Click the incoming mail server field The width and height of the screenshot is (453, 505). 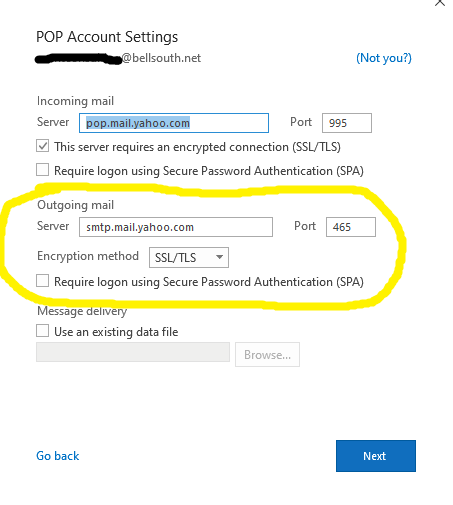pos(174,123)
